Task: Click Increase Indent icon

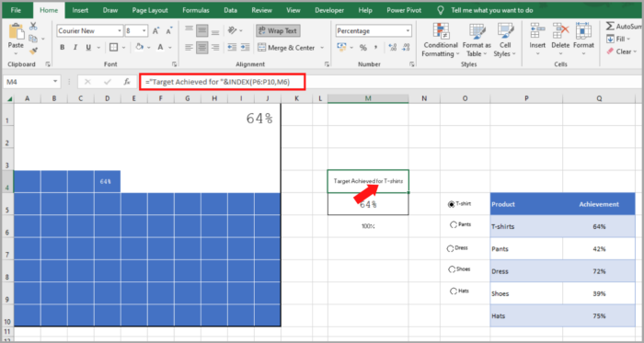Action: pos(246,48)
